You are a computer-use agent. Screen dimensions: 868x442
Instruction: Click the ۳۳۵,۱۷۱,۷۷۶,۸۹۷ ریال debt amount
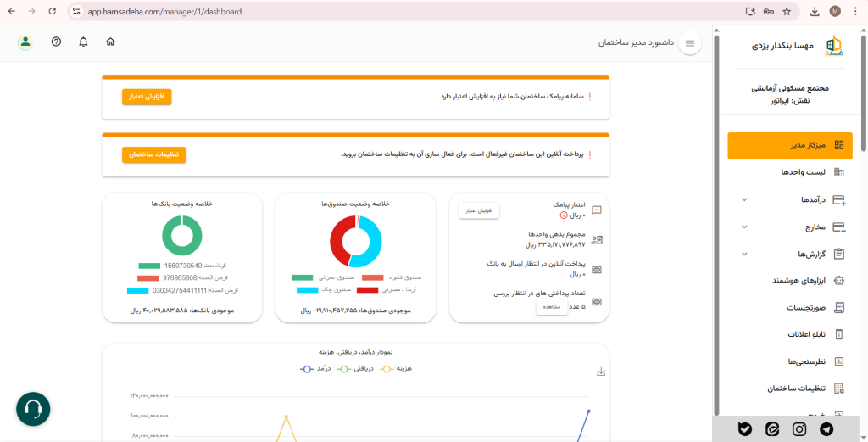point(555,245)
